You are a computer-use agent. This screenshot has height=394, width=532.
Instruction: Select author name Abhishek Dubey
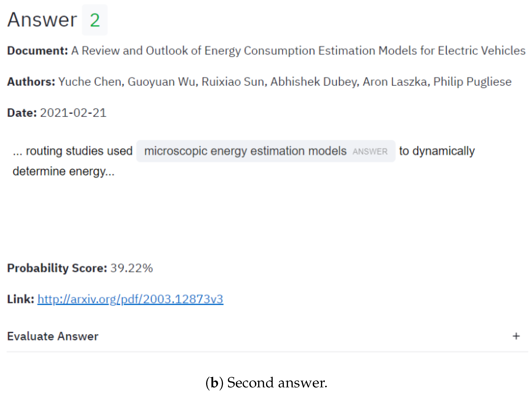[314, 82]
